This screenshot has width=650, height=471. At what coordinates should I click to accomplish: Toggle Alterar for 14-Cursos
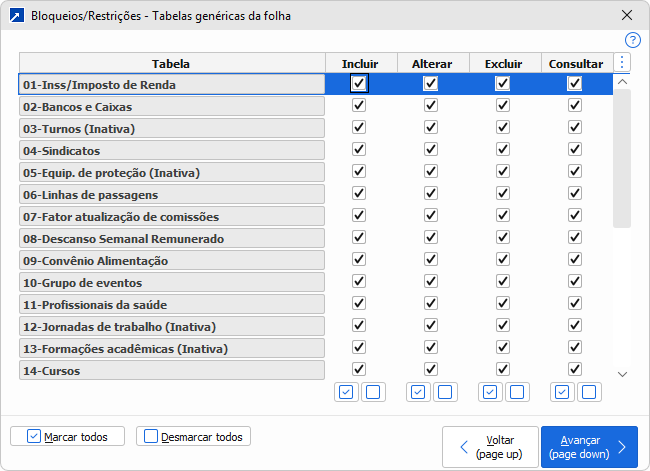click(431, 370)
